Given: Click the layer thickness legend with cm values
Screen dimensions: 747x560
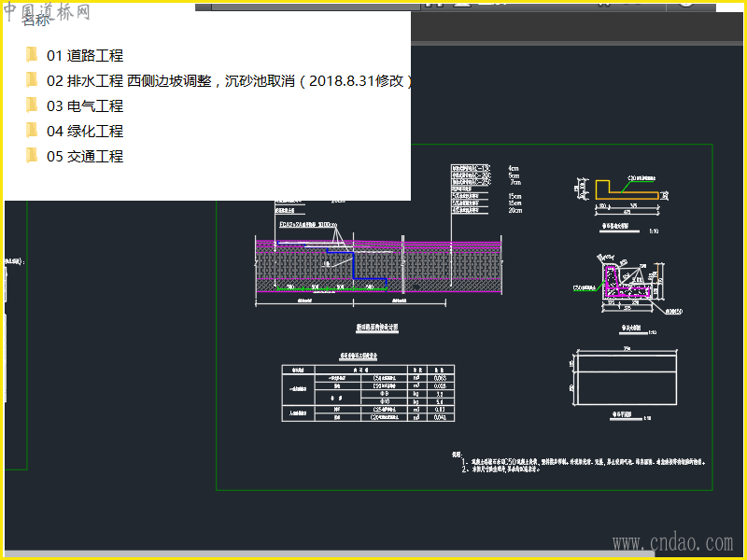Looking at the screenshot, I should [x=486, y=188].
